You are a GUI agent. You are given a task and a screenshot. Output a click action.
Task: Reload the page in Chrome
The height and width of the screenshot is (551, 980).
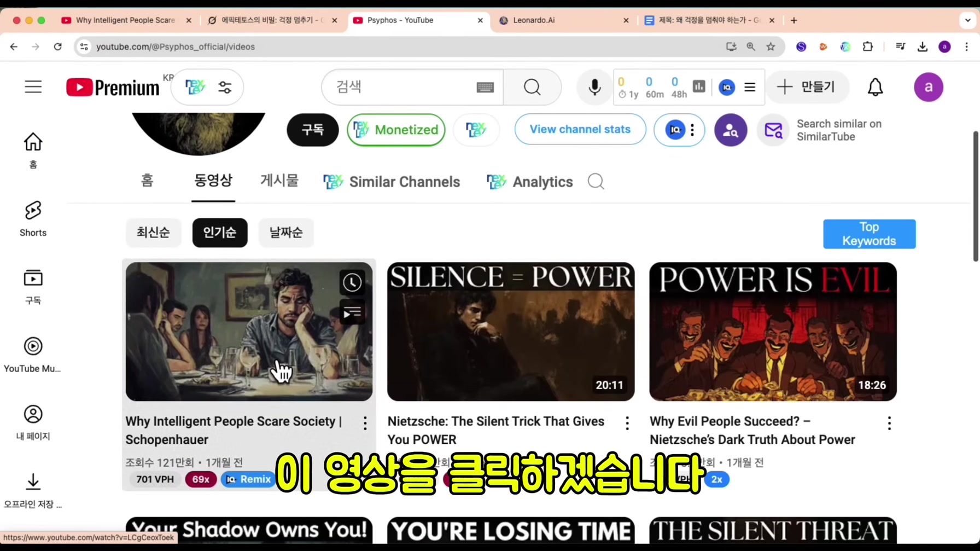[57, 47]
